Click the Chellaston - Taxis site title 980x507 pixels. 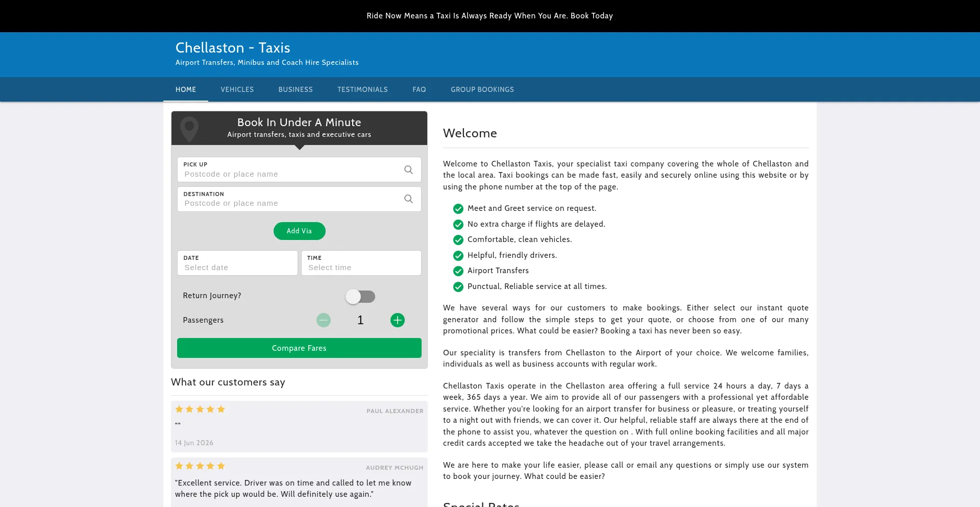(x=233, y=47)
